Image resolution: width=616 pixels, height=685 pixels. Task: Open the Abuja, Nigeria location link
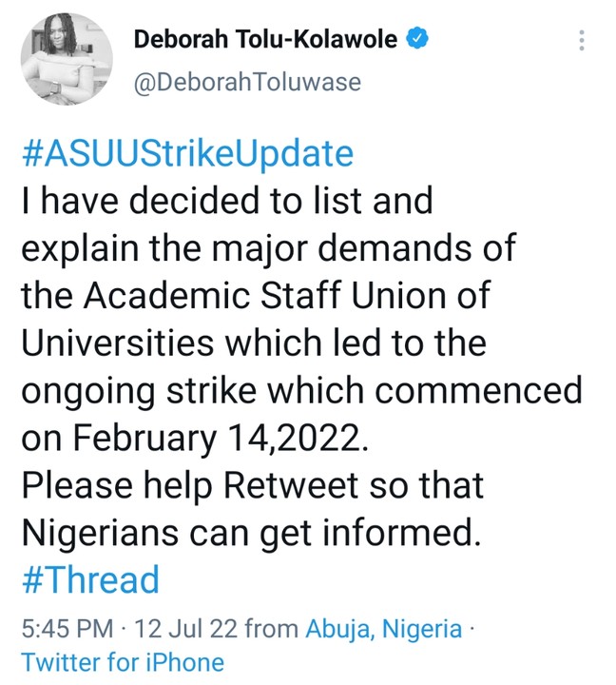pyautogui.click(x=383, y=629)
